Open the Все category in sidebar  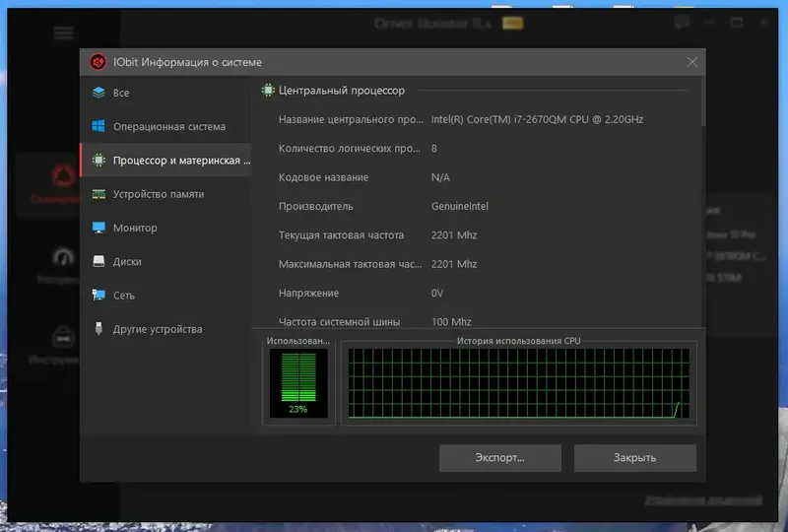coord(165,93)
